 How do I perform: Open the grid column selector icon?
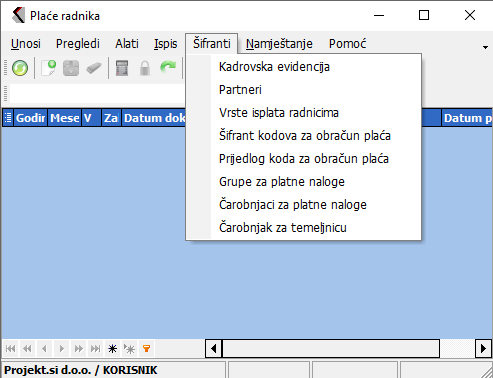(8, 118)
